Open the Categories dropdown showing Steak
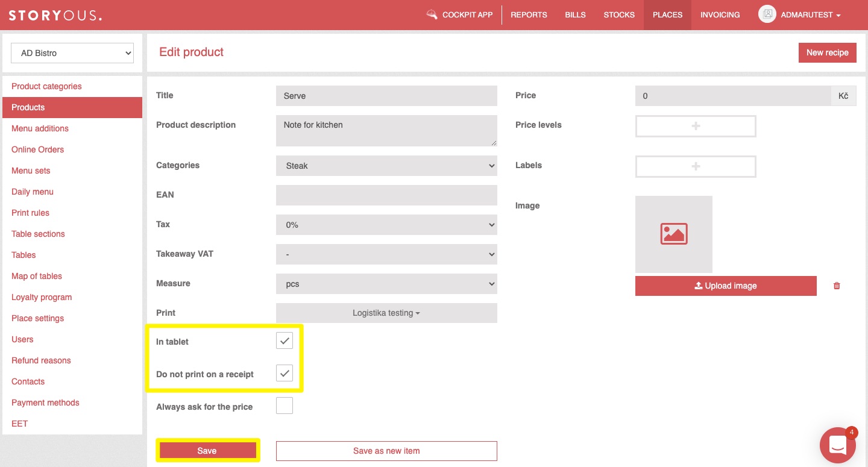The width and height of the screenshot is (868, 467). 386,166
